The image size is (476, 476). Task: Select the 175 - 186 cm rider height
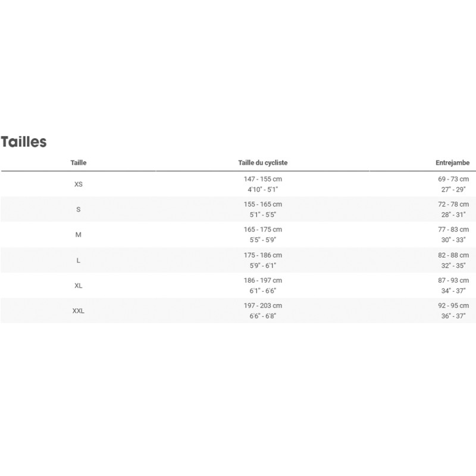[x=262, y=255]
